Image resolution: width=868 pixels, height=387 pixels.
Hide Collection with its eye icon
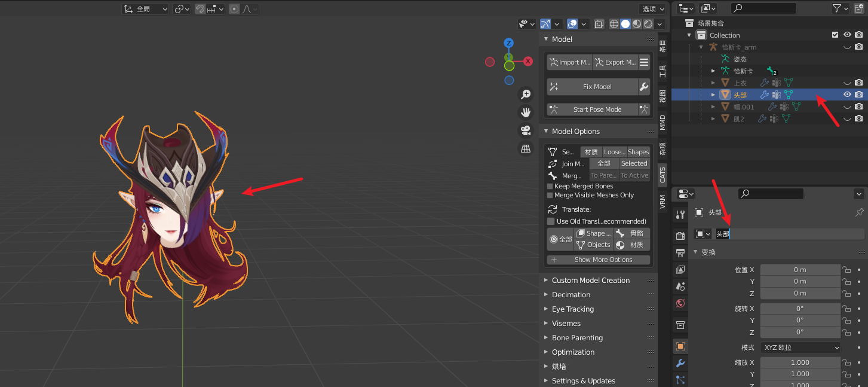(847, 35)
